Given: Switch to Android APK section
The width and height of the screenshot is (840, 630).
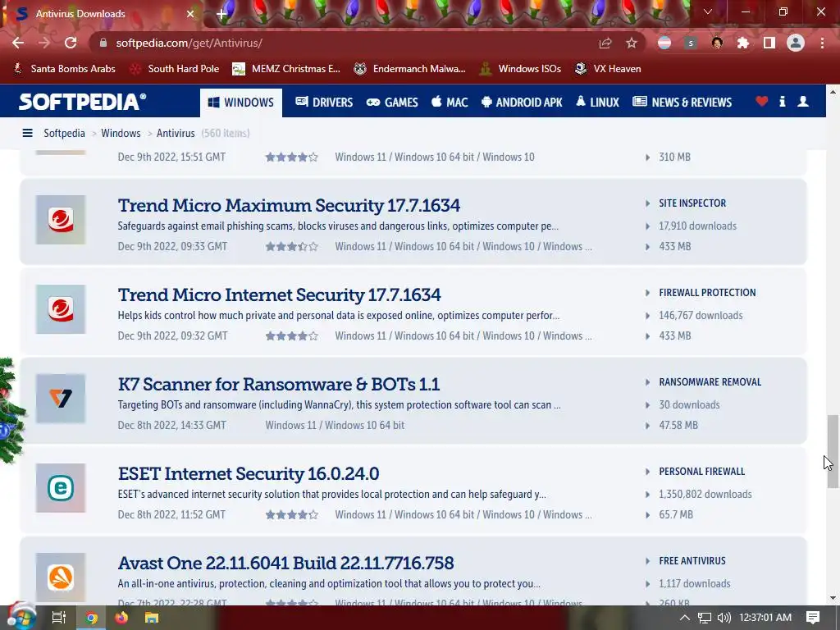Looking at the screenshot, I should [x=522, y=103].
